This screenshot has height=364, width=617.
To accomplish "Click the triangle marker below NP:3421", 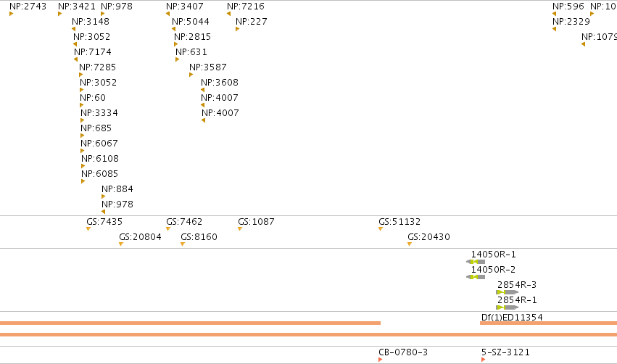I will [59, 14].
